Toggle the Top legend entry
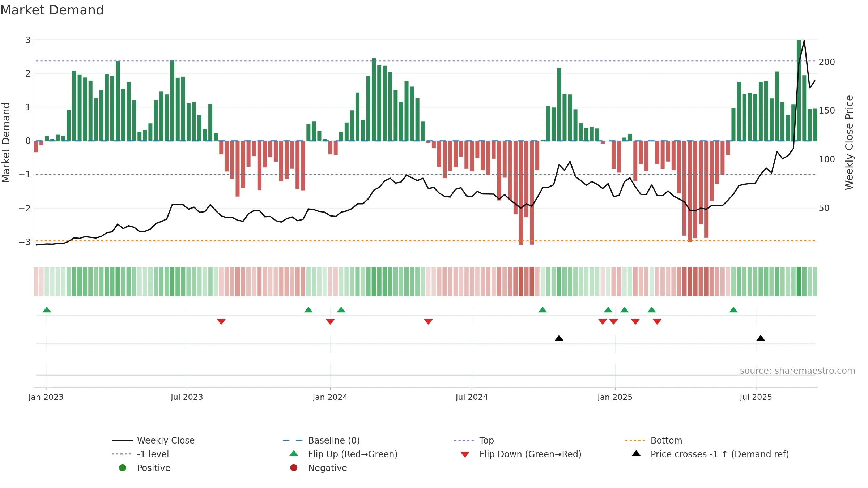 click(474, 440)
